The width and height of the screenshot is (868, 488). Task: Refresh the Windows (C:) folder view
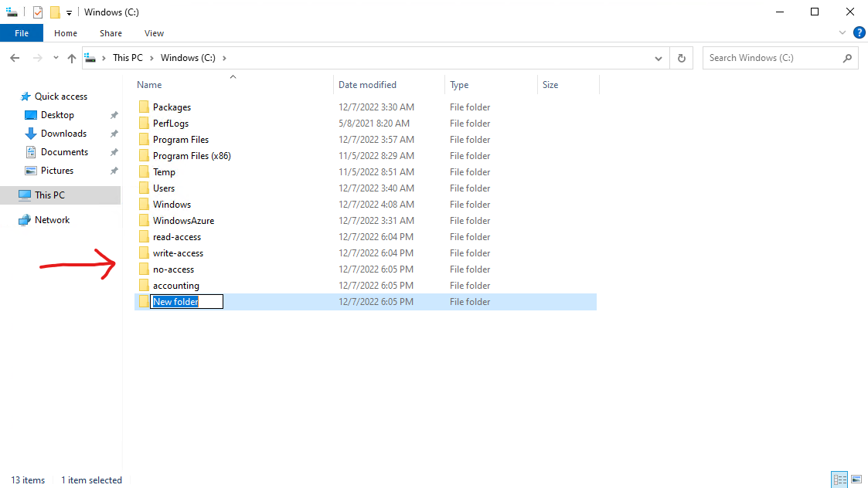(682, 58)
